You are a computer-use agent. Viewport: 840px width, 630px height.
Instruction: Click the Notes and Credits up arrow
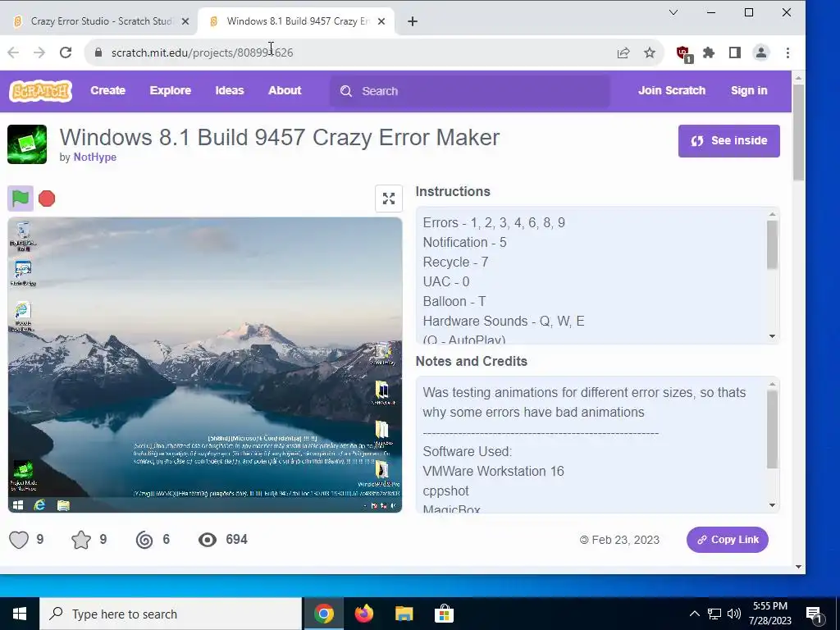772,384
